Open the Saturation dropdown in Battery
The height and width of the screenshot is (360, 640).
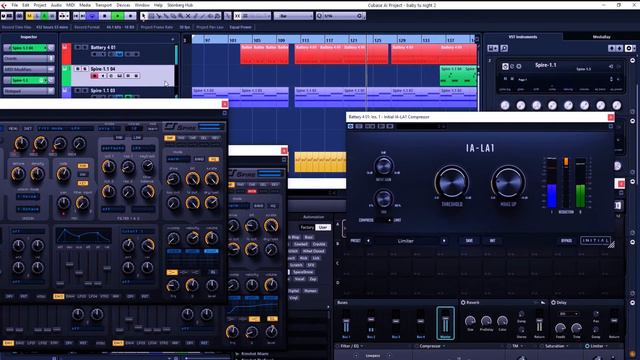[556, 346]
